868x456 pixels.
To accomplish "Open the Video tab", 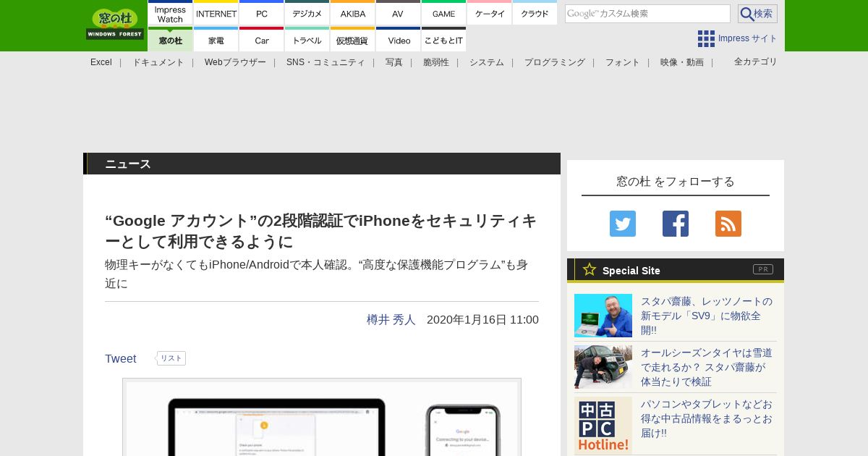I will pyautogui.click(x=398, y=40).
